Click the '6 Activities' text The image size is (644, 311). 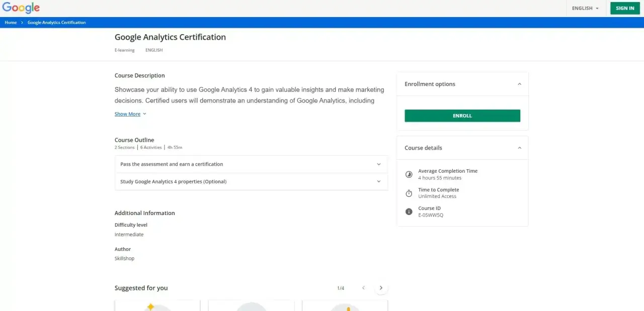151,147
